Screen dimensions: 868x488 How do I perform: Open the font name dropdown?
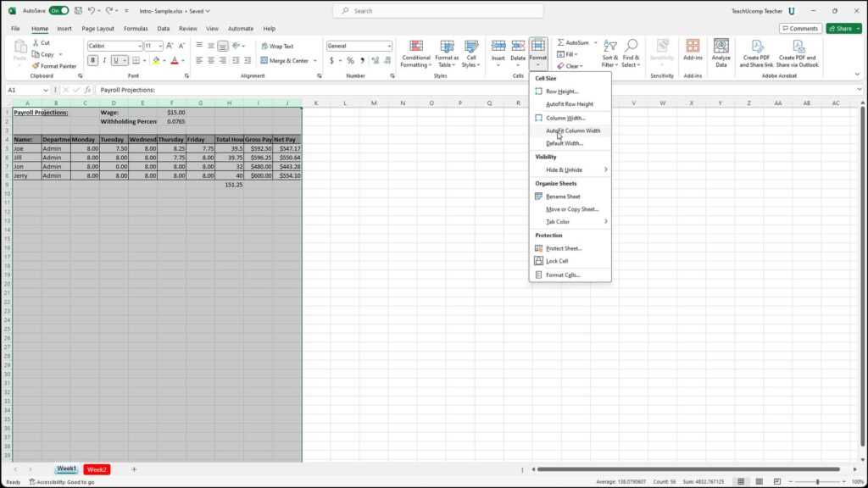coord(140,46)
